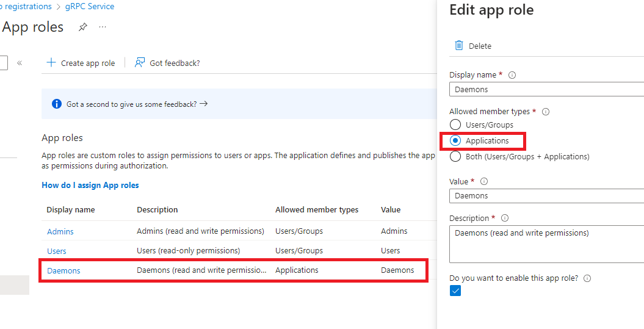Open the Admins app role
Image resolution: width=644 pixels, height=329 pixels.
pos(60,231)
